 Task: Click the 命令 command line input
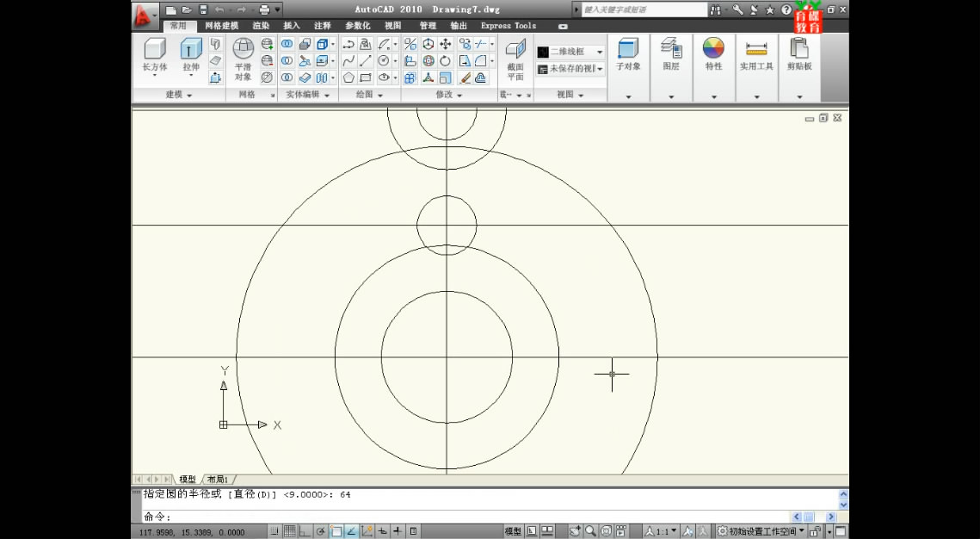pos(465,517)
